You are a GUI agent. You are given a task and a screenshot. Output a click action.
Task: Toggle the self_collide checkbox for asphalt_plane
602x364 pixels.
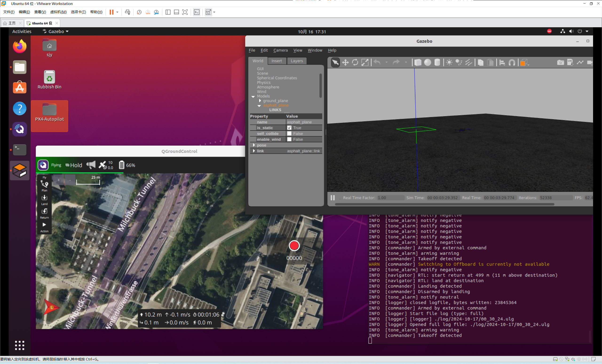[289, 133]
